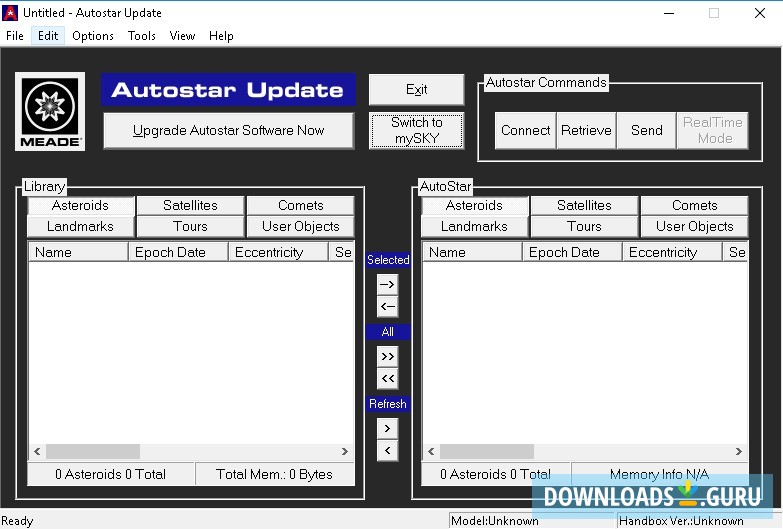Viewport: 783px width, 529px height.
Task: Click 'Total Mem.: 0 Bytes' text
Action: coord(275,474)
